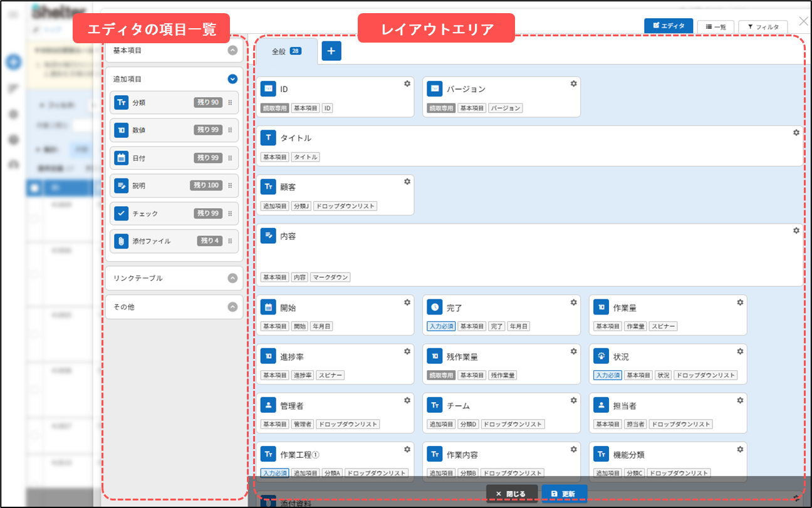812x508 pixels.
Task: Open settings gear on 完了 card
Action: (573, 302)
